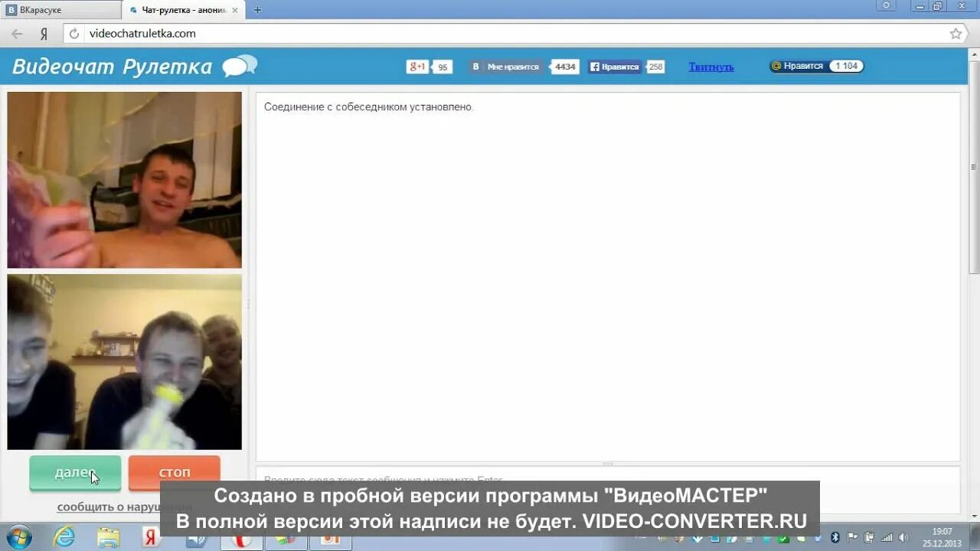This screenshot has width=980, height=551.
Task: Click the Google +1 icon
Action: (416, 67)
